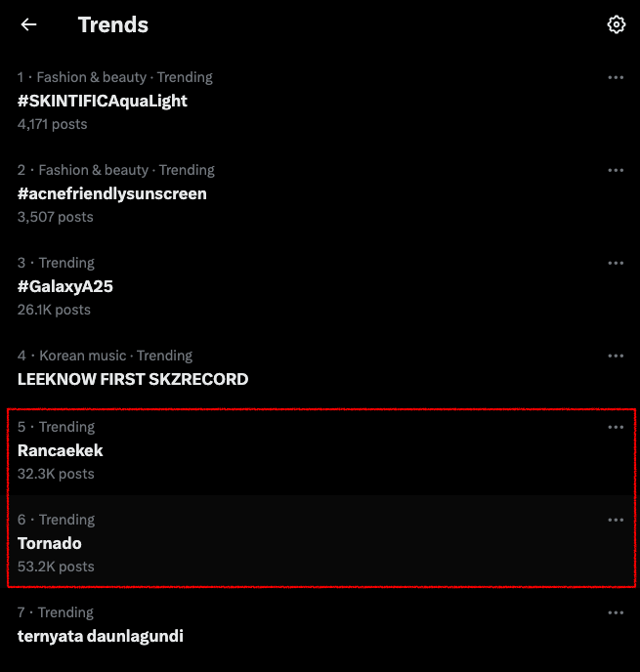Open more options for ternyata daunlagundi
Viewport: 640px width, 672px height.
616,612
